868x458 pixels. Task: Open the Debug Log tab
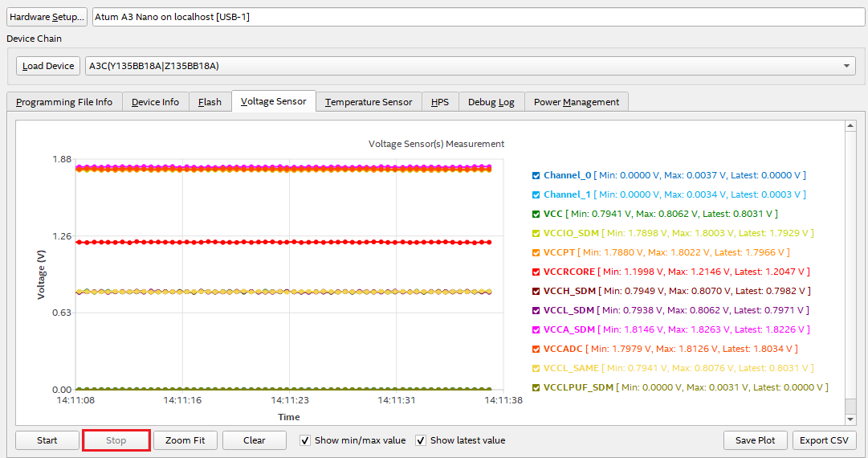click(491, 102)
